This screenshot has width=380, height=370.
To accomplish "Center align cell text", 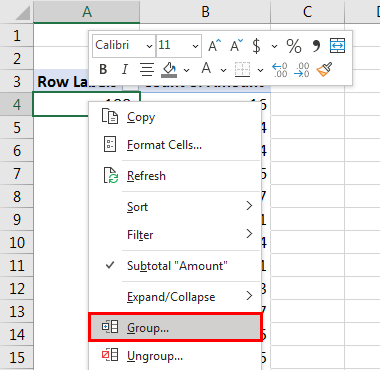I will tap(147, 69).
